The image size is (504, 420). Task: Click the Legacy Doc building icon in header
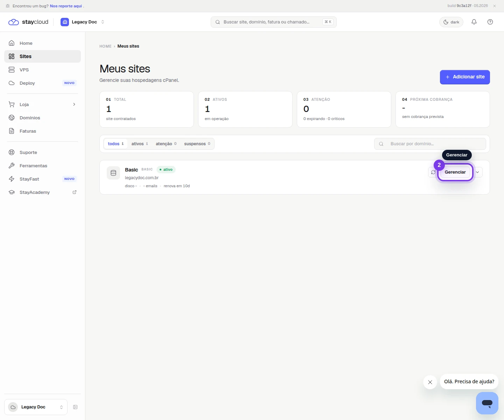[65, 22]
